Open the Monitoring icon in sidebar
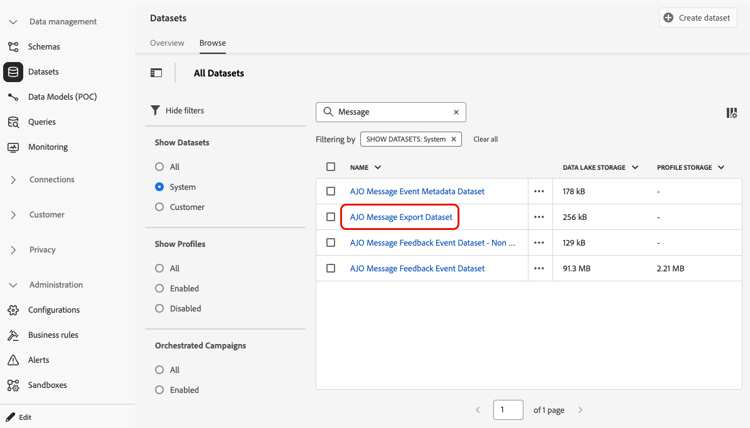The width and height of the screenshot is (750, 428). click(13, 147)
